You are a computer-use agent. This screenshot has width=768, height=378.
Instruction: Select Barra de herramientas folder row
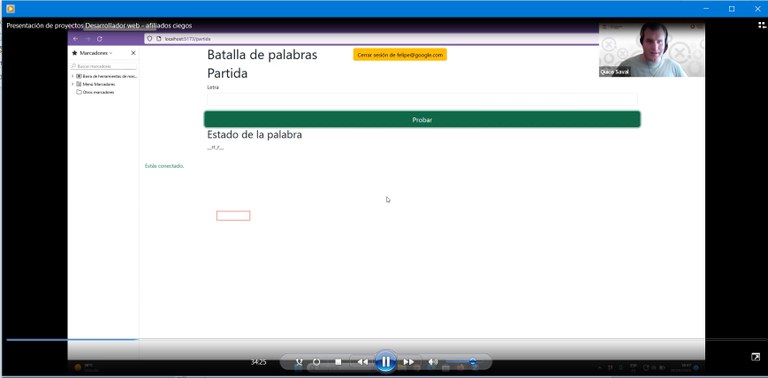[106, 76]
